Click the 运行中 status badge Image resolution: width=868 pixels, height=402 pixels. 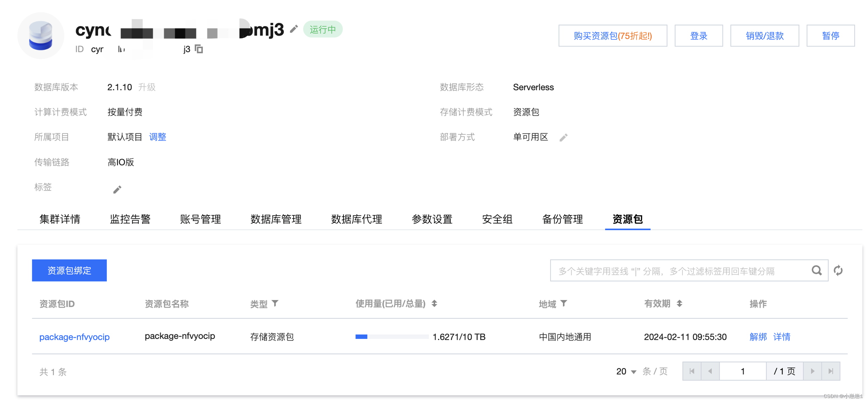[323, 29]
